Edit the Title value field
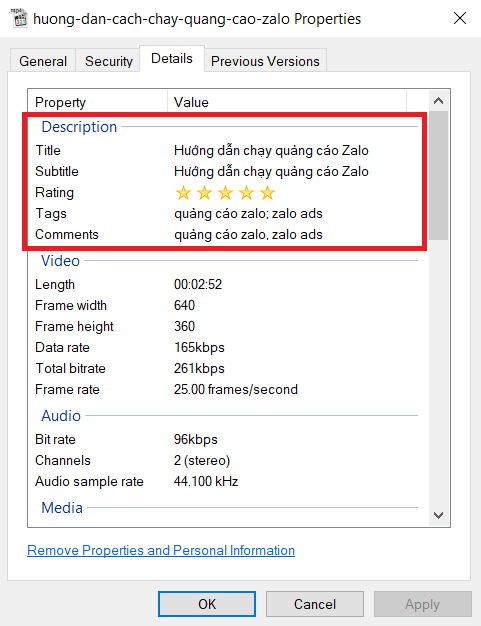481x626 pixels. [x=271, y=151]
